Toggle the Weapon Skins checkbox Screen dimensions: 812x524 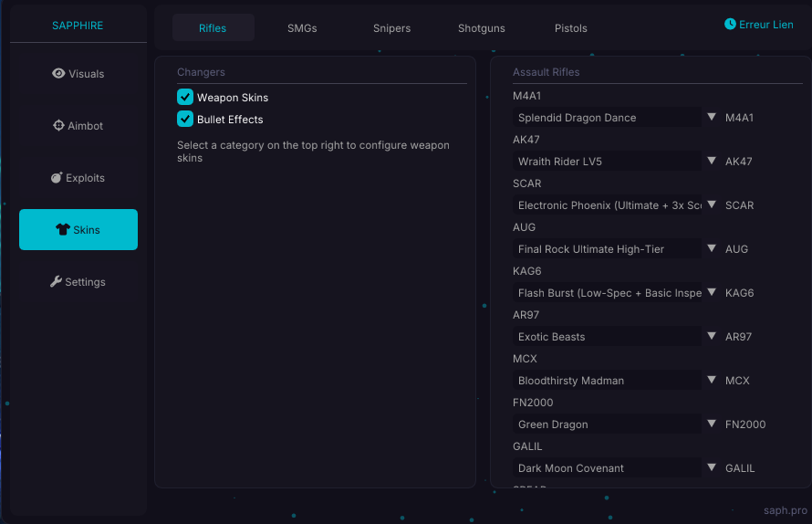[185, 97]
